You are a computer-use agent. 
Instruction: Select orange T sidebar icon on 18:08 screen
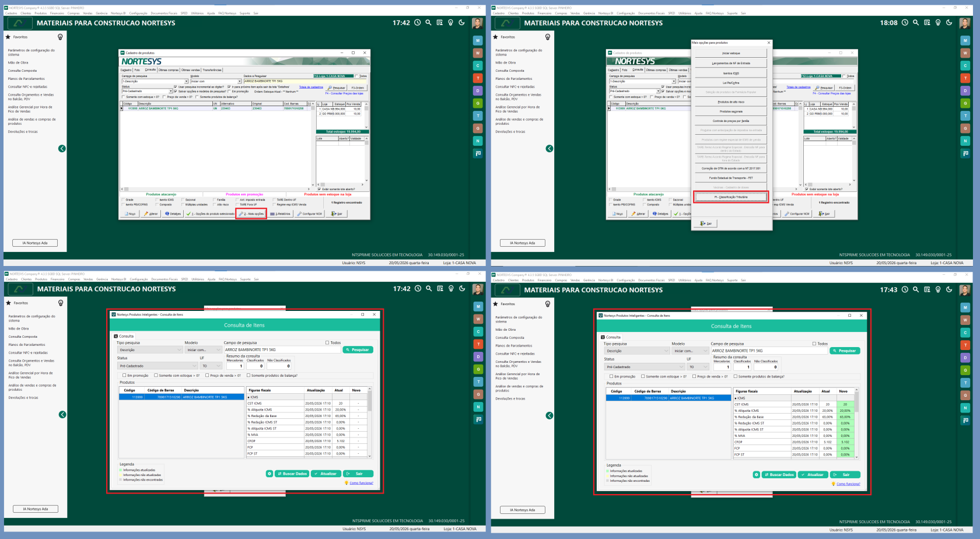pos(965,78)
